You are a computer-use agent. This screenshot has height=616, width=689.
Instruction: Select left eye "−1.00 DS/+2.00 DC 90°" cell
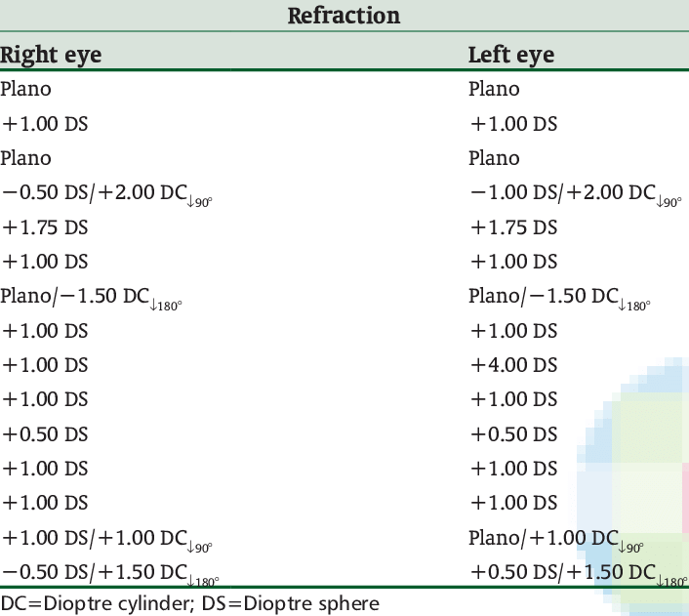(576, 195)
